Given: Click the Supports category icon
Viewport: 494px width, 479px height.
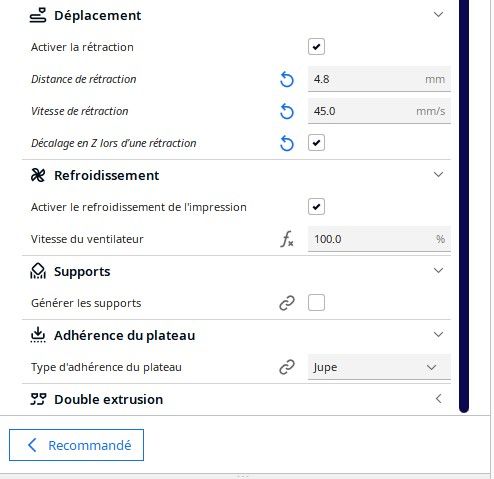Looking at the screenshot, I should click(x=38, y=271).
